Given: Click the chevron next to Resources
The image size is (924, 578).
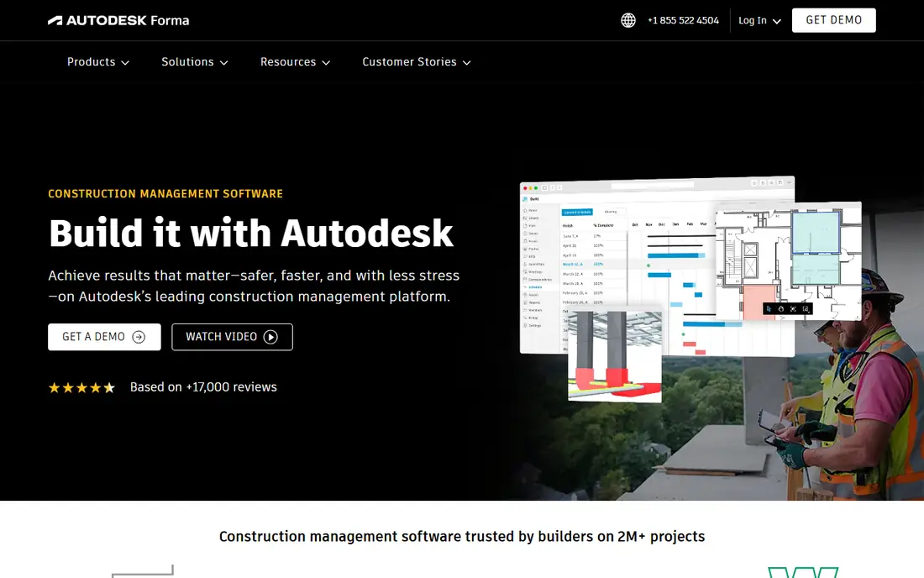Looking at the screenshot, I should click(327, 62).
